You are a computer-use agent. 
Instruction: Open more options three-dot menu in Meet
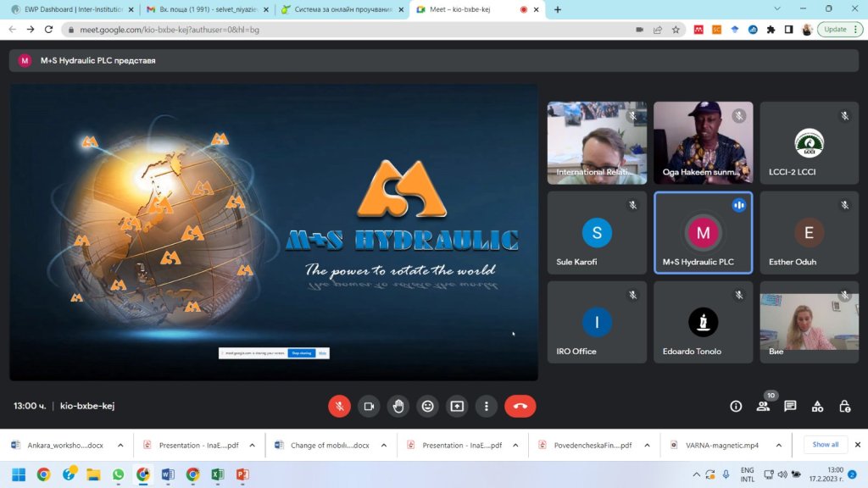coord(486,406)
